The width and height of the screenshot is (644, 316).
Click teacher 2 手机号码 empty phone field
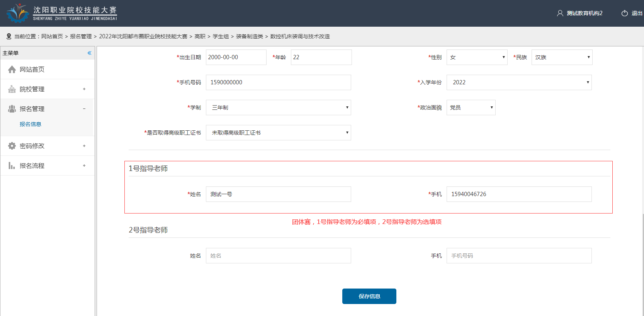519,256
